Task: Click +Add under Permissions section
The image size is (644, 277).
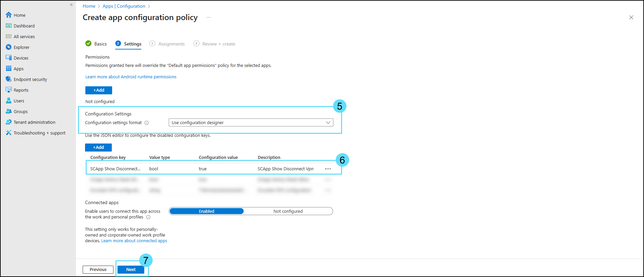Action: coord(99,90)
